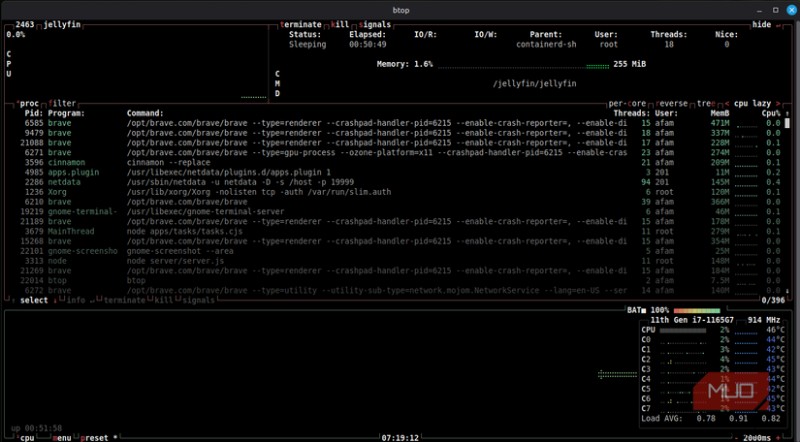
Task: Click the down arrow beside select
Action: pyautogui.click(x=55, y=300)
